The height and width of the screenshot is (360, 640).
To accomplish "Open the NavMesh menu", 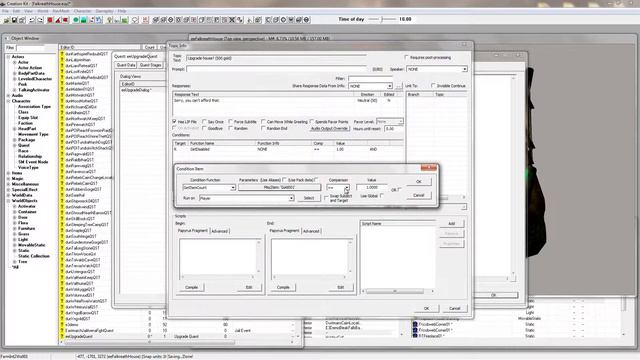I will click(61, 11).
